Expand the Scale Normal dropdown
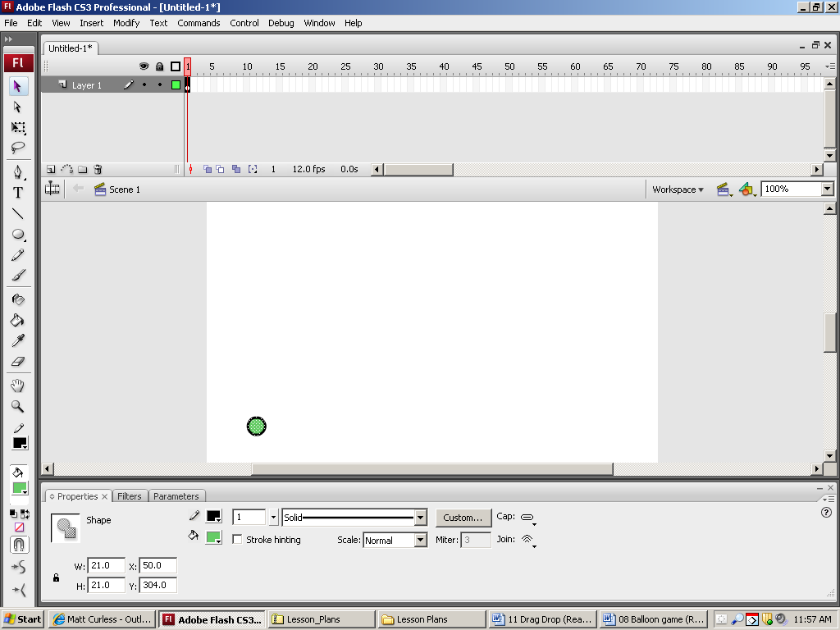840x630 pixels. (x=420, y=541)
